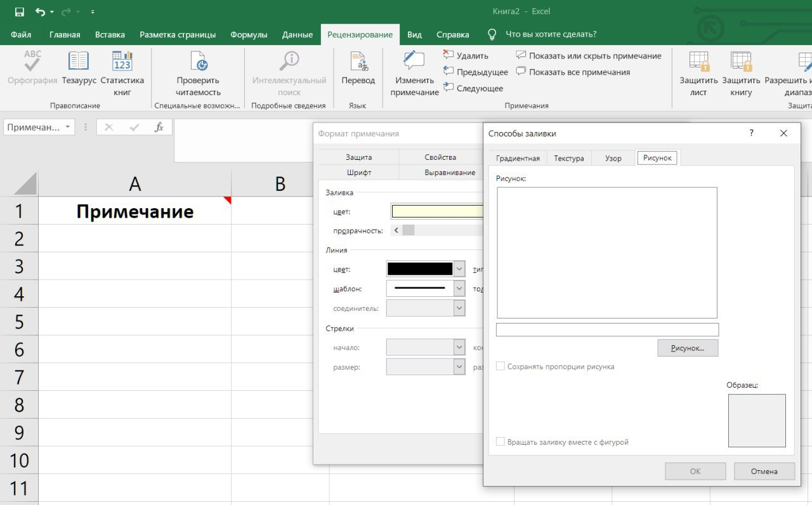This screenshot has height=505, width=812.
Task: Click the Орфография spell check icon
Action: pos(32,63)
